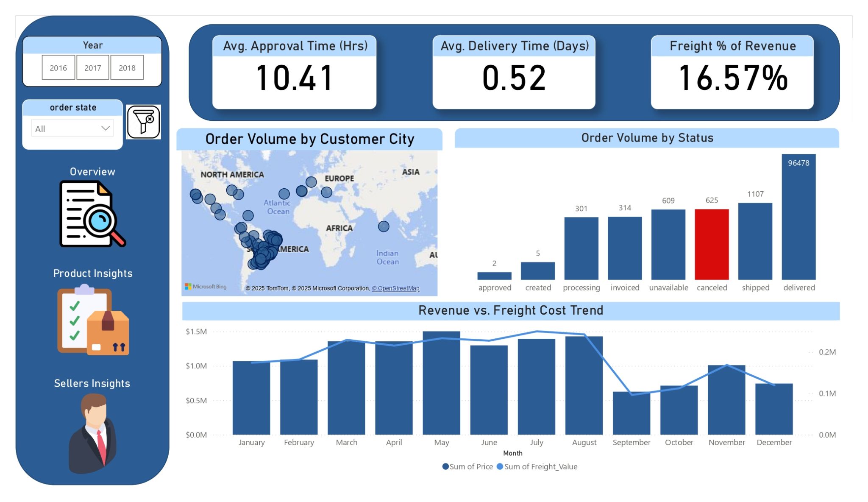Viewport: 868px width, 502px height.
Task: Toggle the 2018 year slicer tile
Action: 127,67
